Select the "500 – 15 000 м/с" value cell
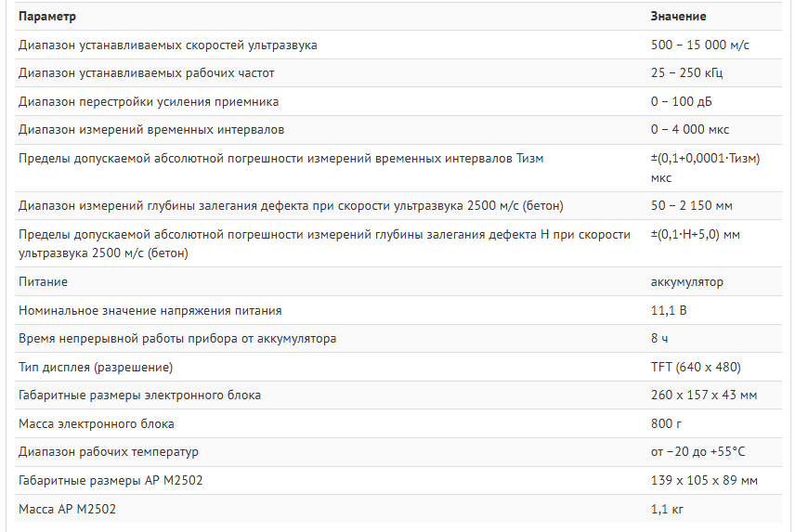Image resolution: width=795 pixels, height=532 pixels. coord(700,45)
